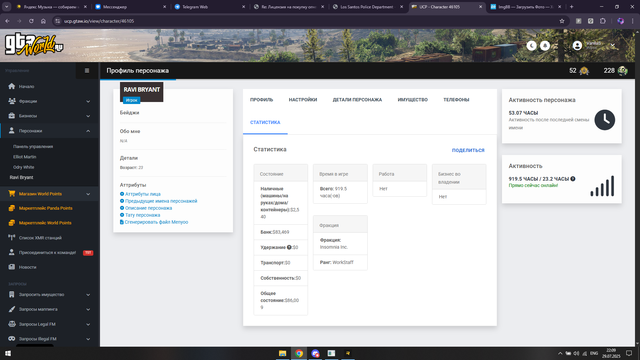This screenshot has height=360, width=640.
Task: Open notifications bell icon in header
Action: pos(545,46)
